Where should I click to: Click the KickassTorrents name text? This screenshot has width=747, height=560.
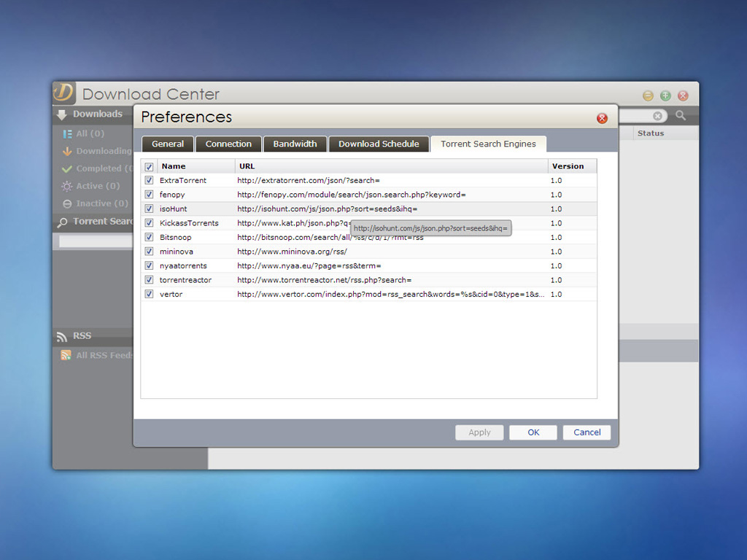click(189, 223)
